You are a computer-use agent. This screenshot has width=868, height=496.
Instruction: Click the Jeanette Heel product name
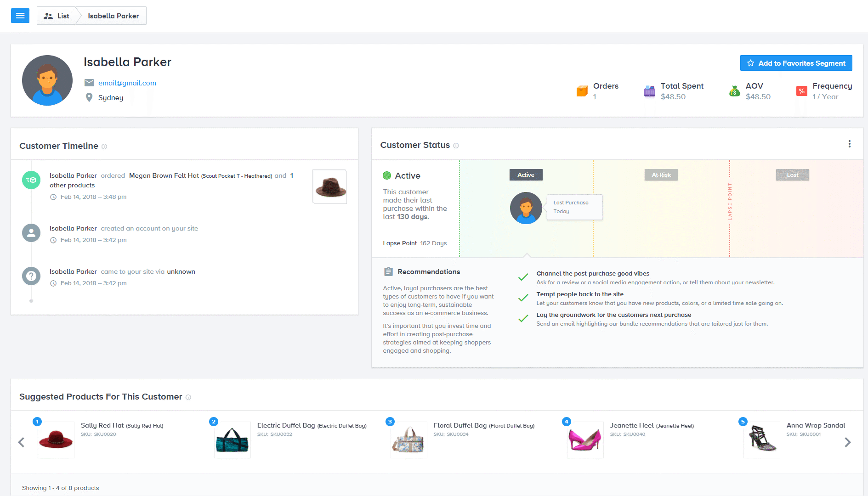(x=632, y=425)
